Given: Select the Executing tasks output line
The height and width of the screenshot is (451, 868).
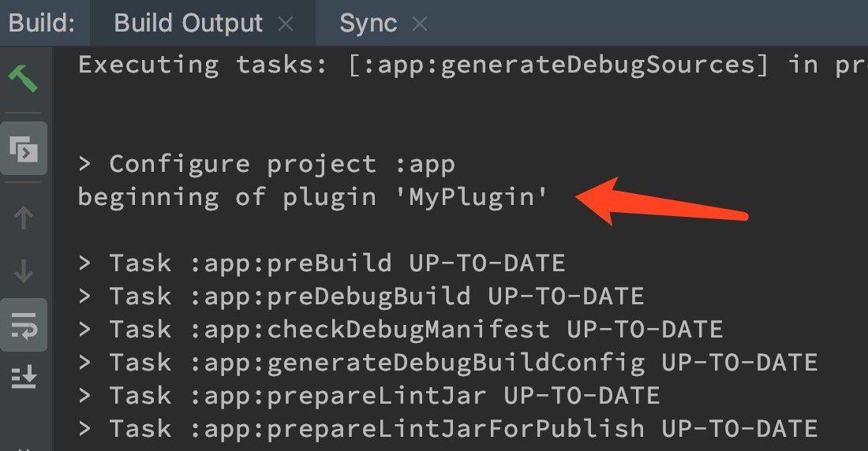Looking at the screenshot, I should 473,65.
